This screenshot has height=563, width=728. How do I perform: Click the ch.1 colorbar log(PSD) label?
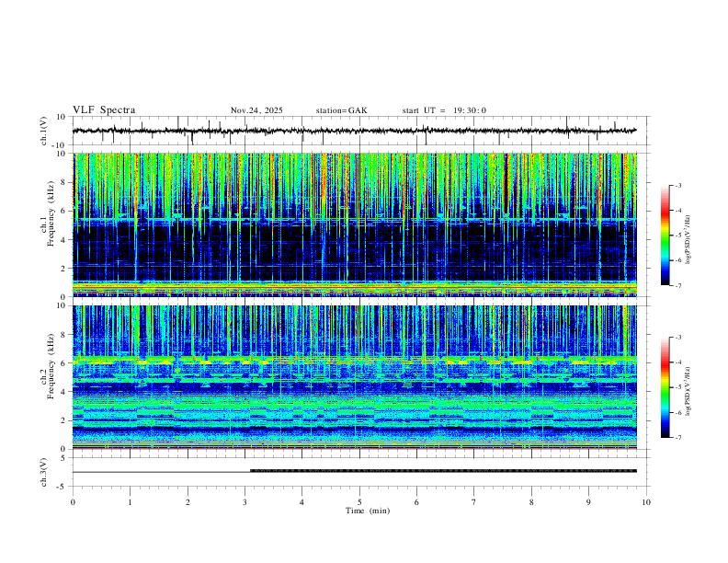[x=688, y=239]
